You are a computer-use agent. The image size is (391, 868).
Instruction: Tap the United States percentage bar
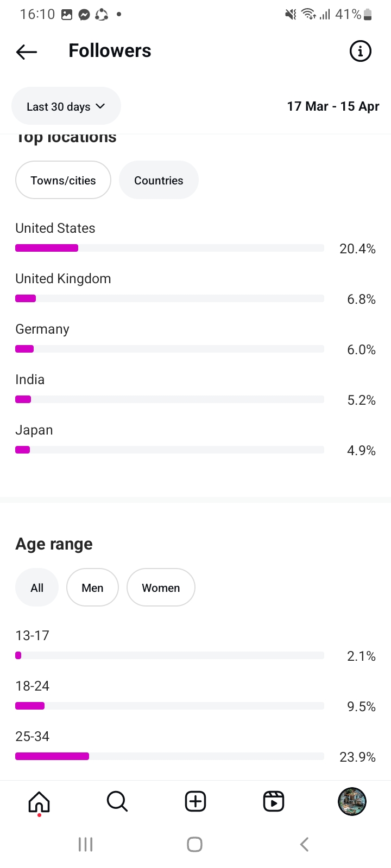click(169, 248)
